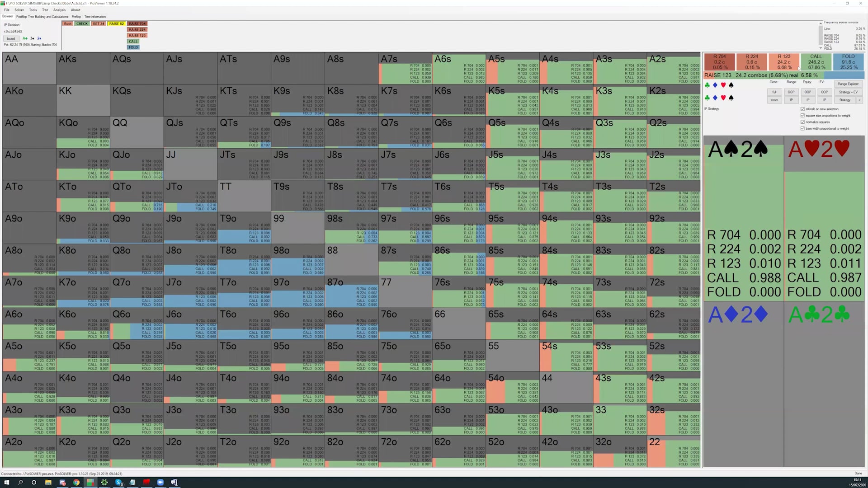Uncheck refresh on new selection
Screen dimensions: 868x488
coord(802,109)
